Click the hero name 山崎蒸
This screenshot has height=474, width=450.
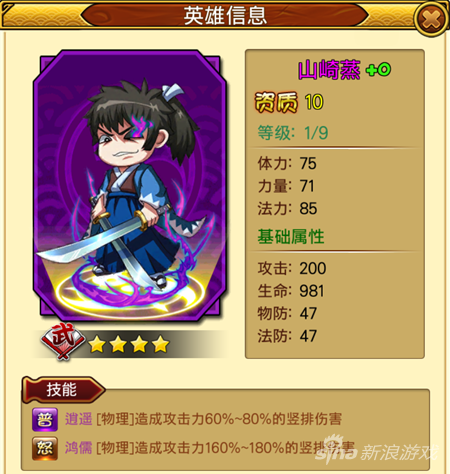[329, 70]
